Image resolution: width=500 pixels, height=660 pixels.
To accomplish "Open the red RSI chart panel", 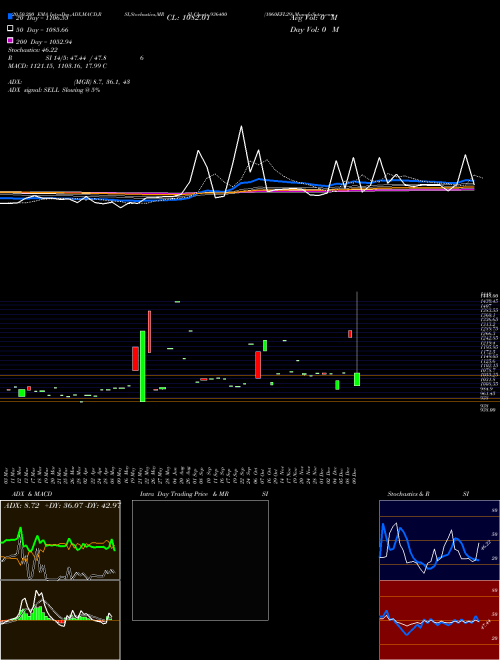I will 439,620.
